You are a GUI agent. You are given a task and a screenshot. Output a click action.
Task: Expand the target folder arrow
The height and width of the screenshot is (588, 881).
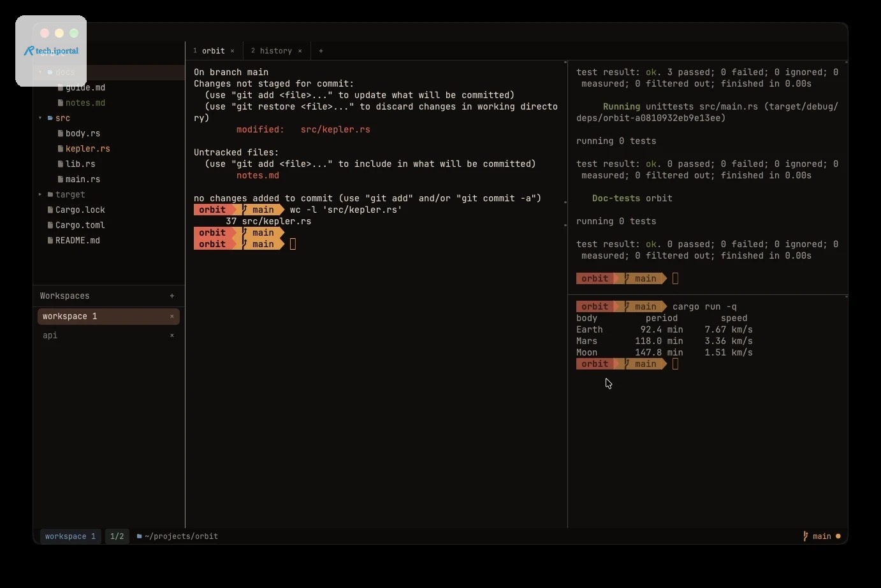[40, 194]
